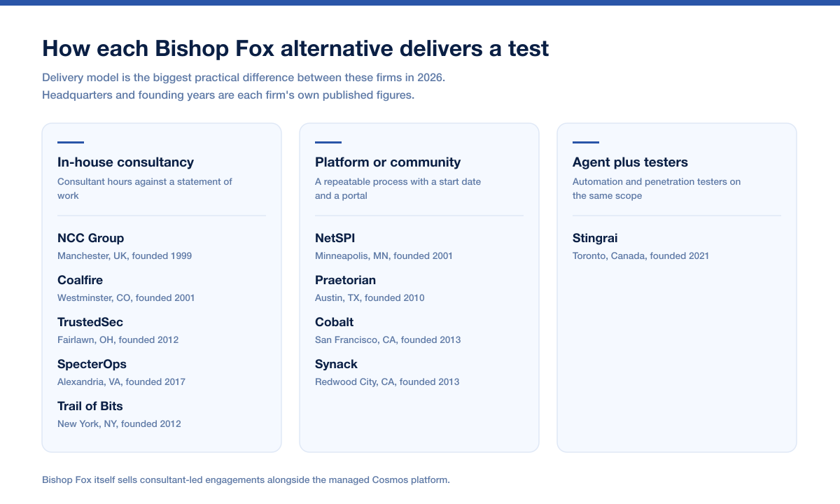Click the "Coalfire" firm name
The height and width of the screenshot is (504, 840).
tap(80, 280)
